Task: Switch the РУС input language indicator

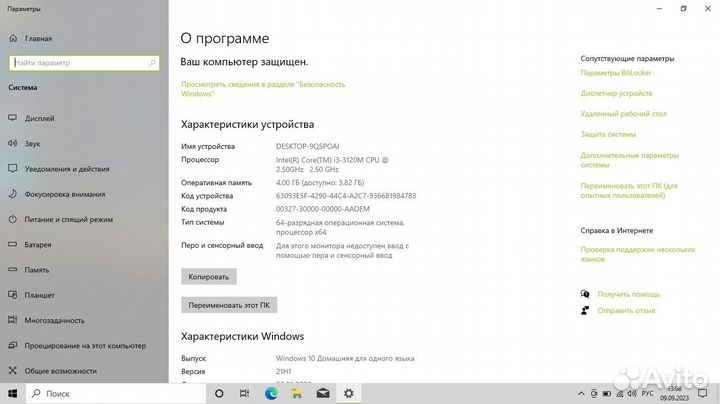Action: [647, 393]
